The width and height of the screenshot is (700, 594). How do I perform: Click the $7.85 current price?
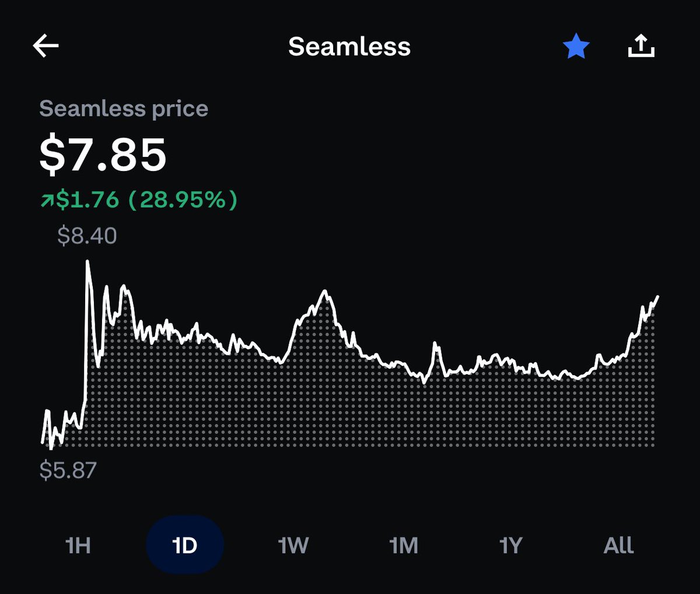point(103,155)
